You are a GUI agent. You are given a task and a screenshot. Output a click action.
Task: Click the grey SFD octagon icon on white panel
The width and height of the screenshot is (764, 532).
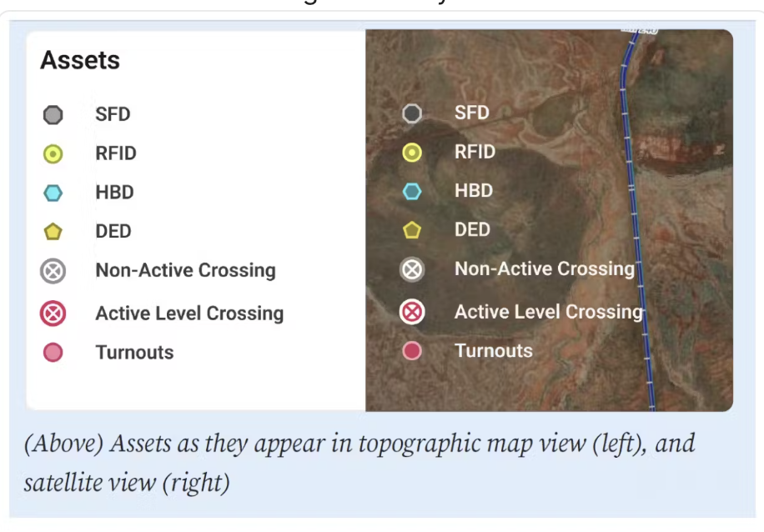[53, 115]
